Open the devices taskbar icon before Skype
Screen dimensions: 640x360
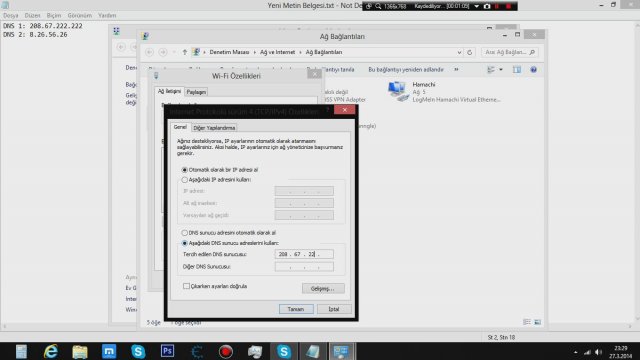255,351
